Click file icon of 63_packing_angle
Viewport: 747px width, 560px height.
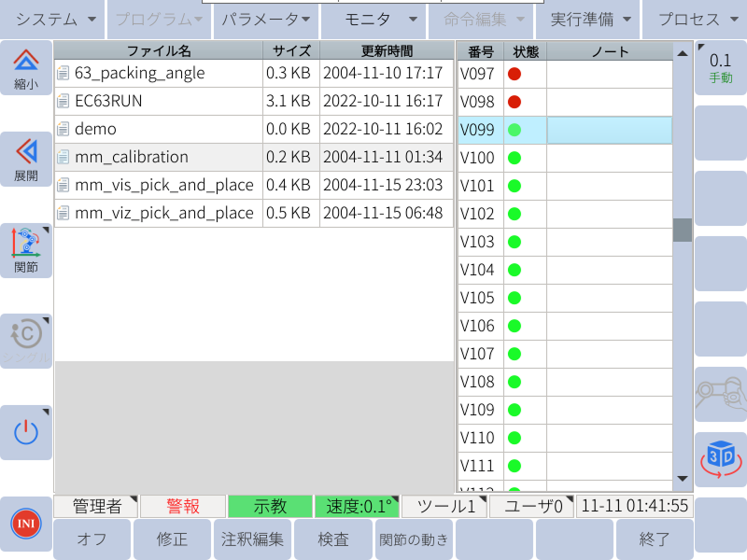(x=63, y=73)
